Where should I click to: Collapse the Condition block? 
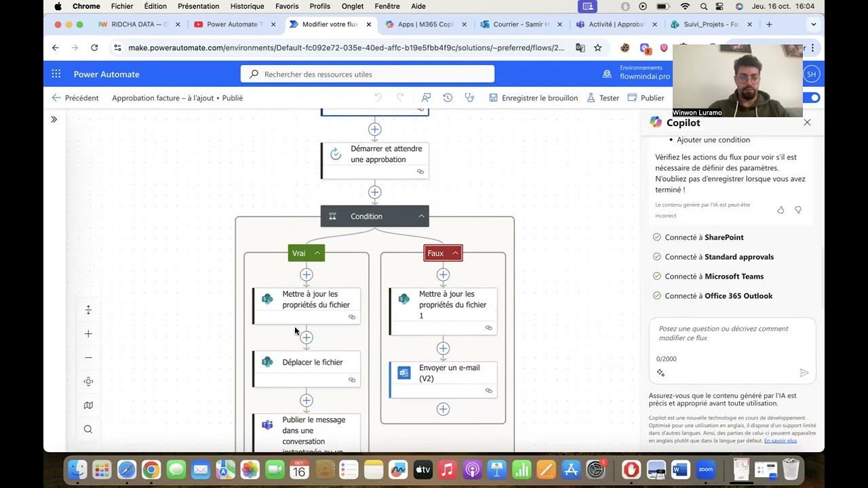(x=421, y=216)
